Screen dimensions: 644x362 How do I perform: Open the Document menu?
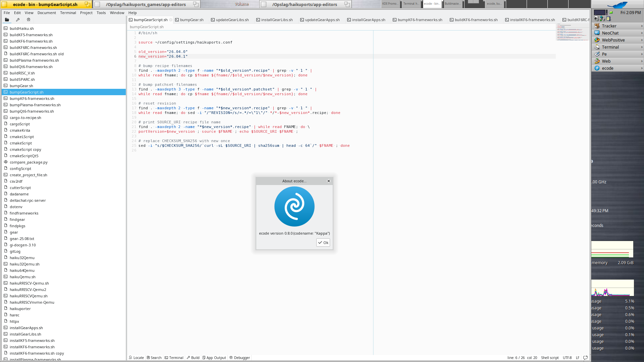click(x=47, y=13)
